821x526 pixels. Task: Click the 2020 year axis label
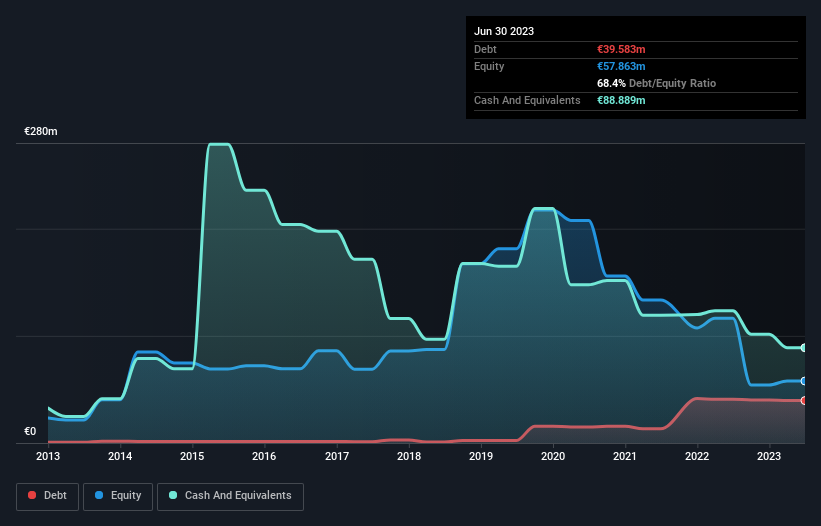(x=553, y=457)
